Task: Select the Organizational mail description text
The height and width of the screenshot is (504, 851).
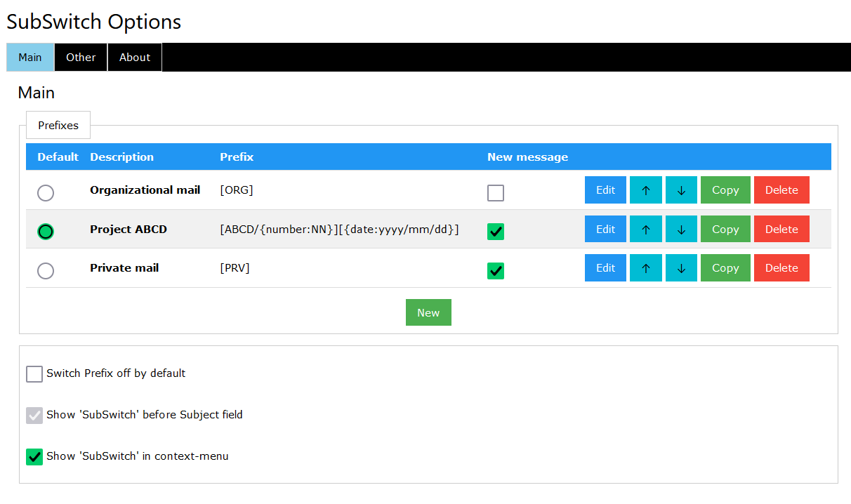Action: tap(145, 190)
